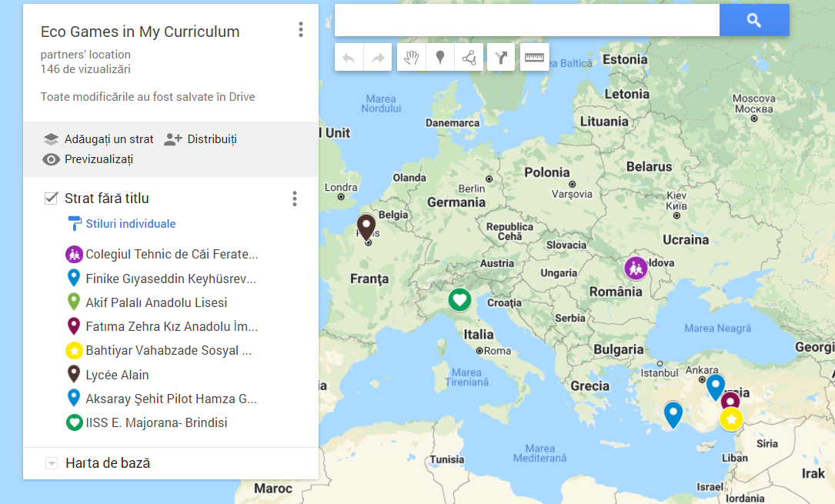Image resolution: width=835 pixels, height=504 pixels.
Task: Click the Undo arrow in toolbar
Action: pyautogui.click(x=349, y=58)
